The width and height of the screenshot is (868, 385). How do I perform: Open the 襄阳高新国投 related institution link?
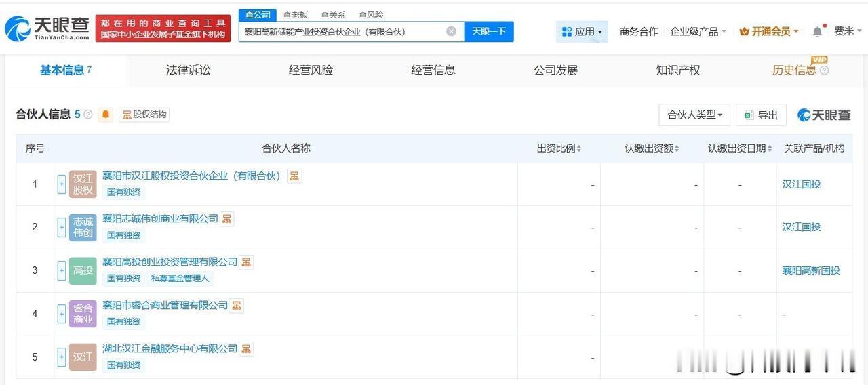811,270
